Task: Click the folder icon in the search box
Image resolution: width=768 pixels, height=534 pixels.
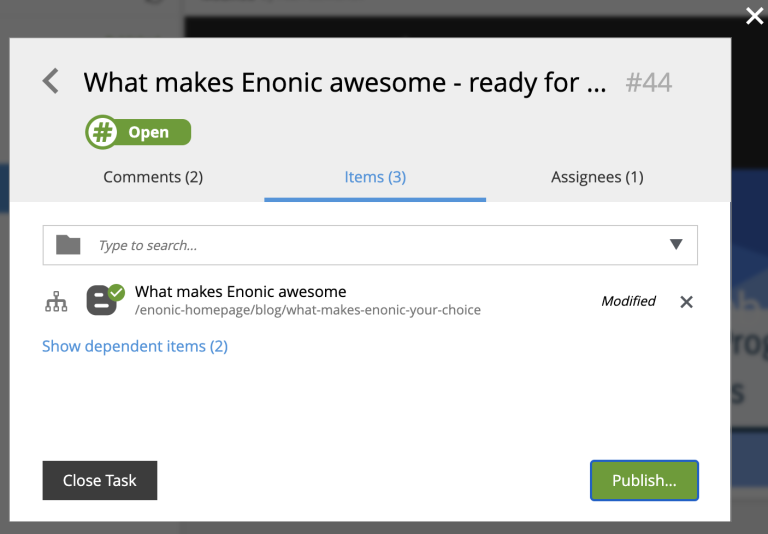Action: coord(68,245)
